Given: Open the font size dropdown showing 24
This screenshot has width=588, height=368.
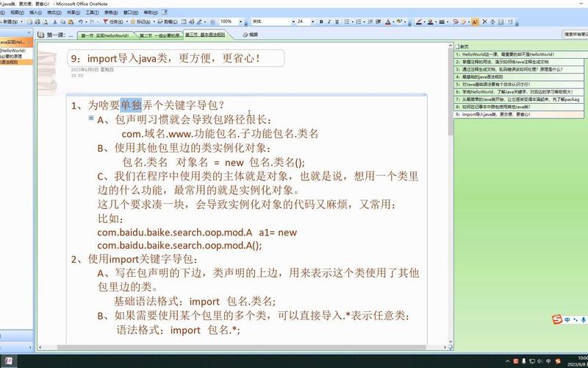Looking at the screenshot, I should click(313, 21).
